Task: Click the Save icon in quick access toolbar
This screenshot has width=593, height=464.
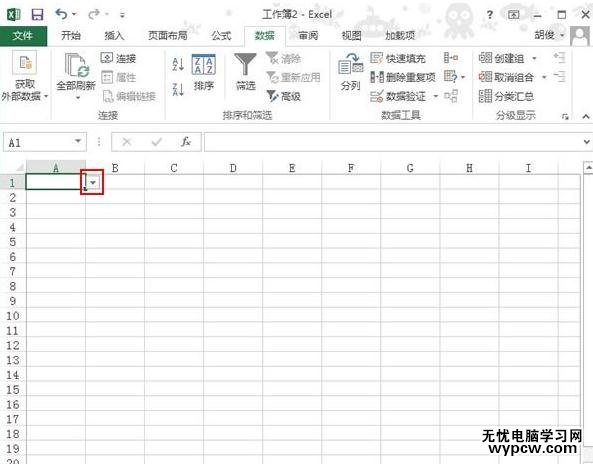Action: pyautogui.click(x=37, y=15)
